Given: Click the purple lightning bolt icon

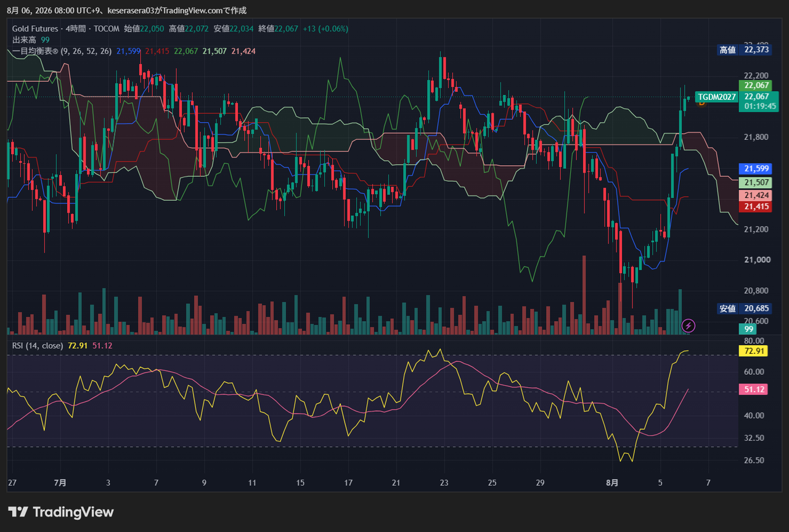Looking at the screenshot, I should 689,325.
